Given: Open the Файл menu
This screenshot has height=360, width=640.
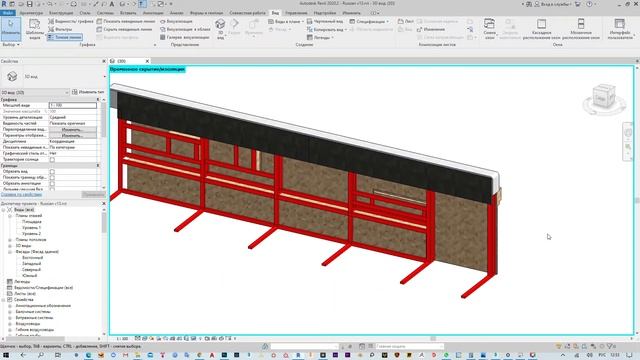Looking at the screenshot, I should (x=8, y=13).
